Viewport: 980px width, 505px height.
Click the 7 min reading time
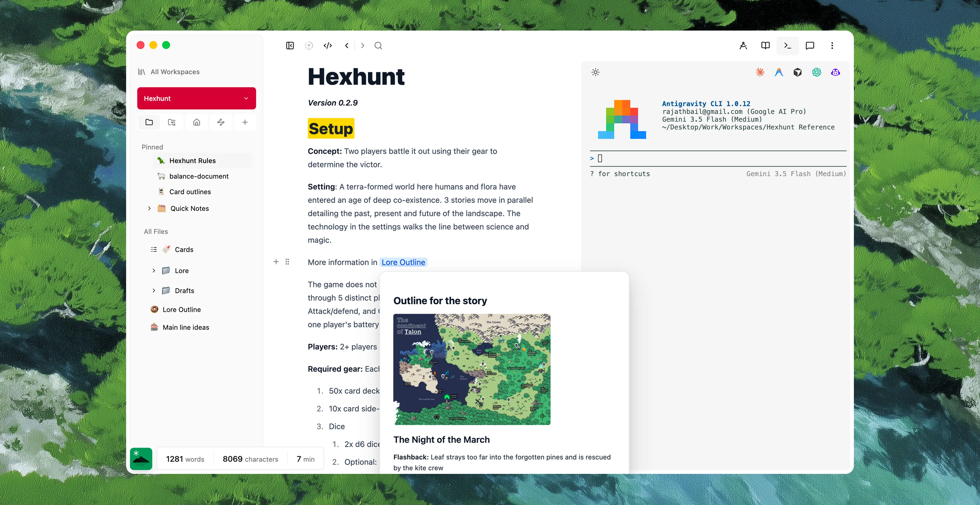tap(306, 459)
